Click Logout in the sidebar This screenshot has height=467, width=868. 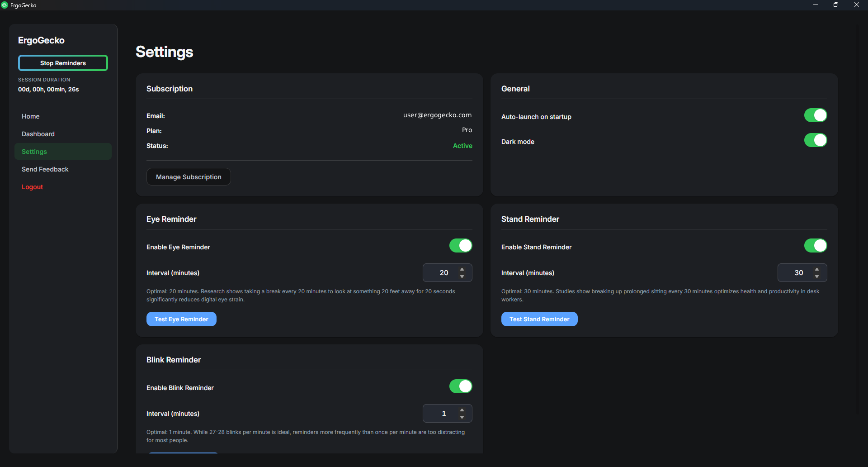pos(32,186)
